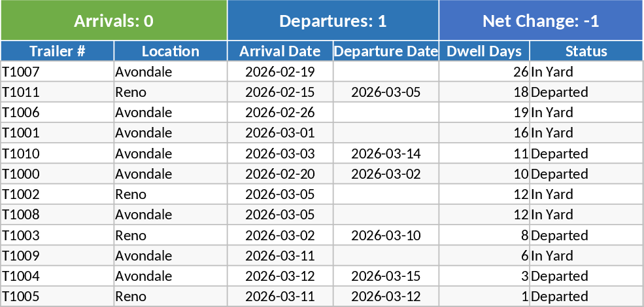The width and height of the screenshot is (644, 307).
Task: Click the Location column header
Action: (171, 51)
